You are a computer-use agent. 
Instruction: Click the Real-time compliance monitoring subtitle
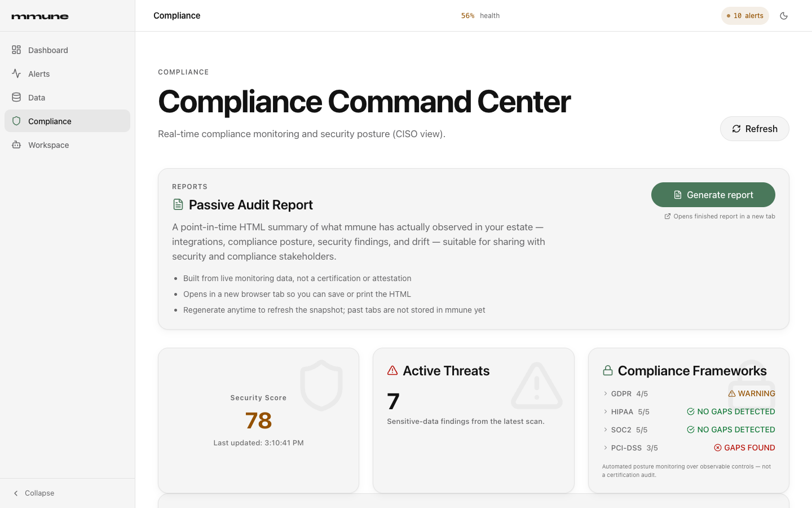pos(302,134)
